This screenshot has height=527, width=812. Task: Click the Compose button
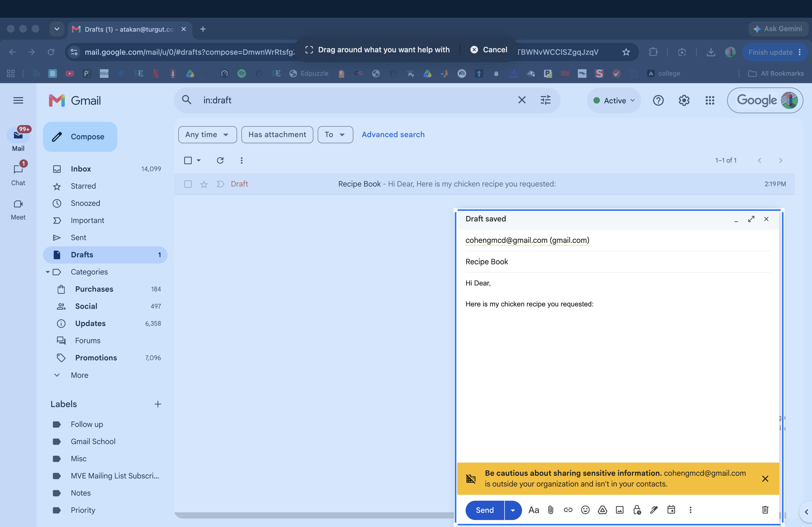point(80,137)
